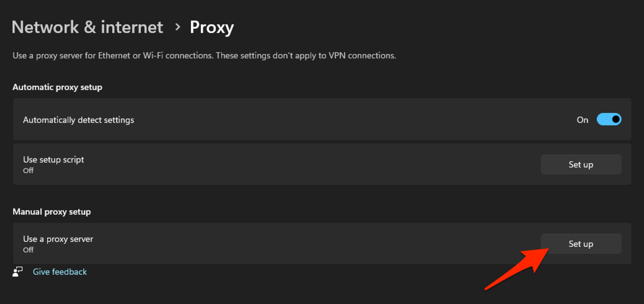The image size is (644, 304).
Task: Click Set up for Use setup script
Action: click(x=581, y=164)
